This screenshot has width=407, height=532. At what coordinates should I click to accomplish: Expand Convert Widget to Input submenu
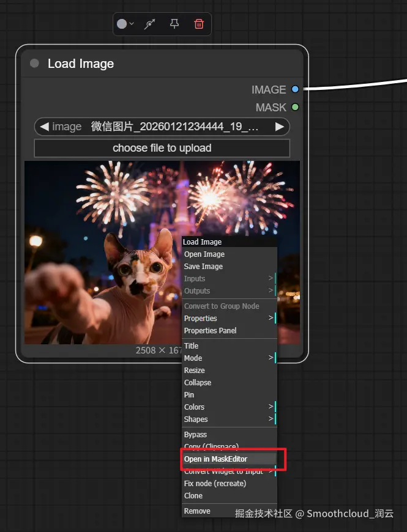(230, 471)
